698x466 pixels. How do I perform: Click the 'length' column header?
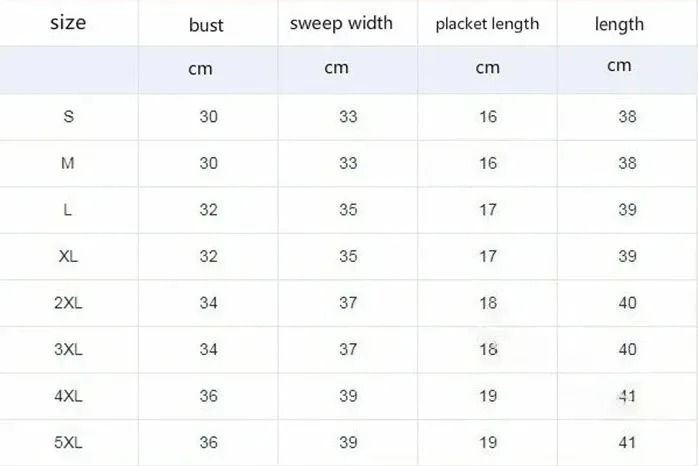point(619,24)
